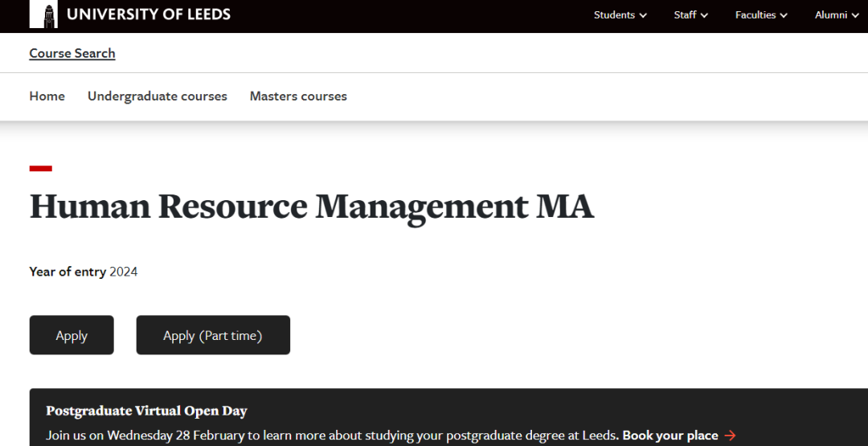This screenshot has width=868, height=446.
Task: Click the Apply (Part time) button
Action: click(x=213, y=335)
